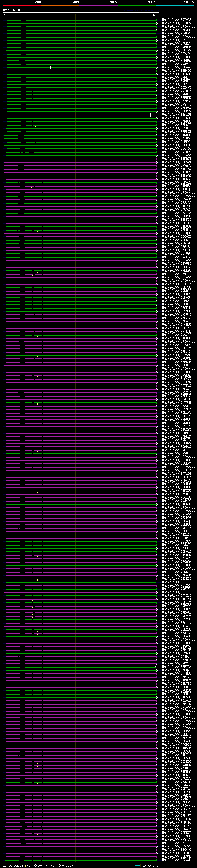Click the green B3M022 alignment bar

pos(81,183)
